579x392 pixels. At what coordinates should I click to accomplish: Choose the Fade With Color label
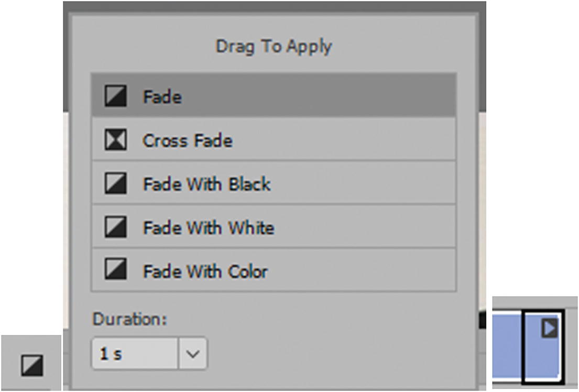(x=205, y=271)
